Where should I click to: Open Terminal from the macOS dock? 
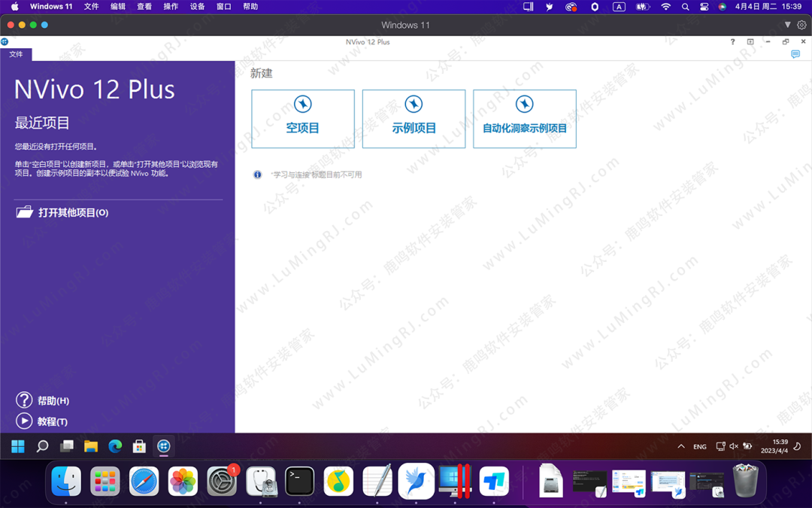[x=299, y=482]
